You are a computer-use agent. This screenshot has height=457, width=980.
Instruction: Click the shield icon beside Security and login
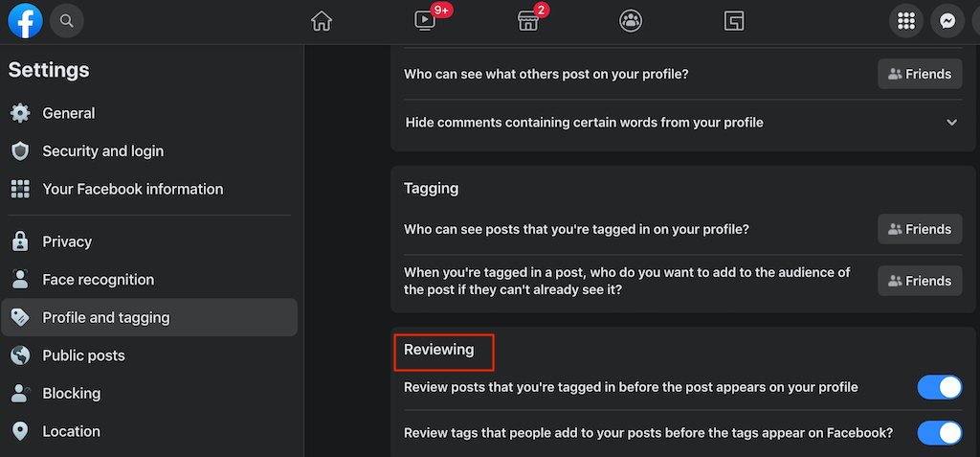pyautogui.click(x=21, y=151)
